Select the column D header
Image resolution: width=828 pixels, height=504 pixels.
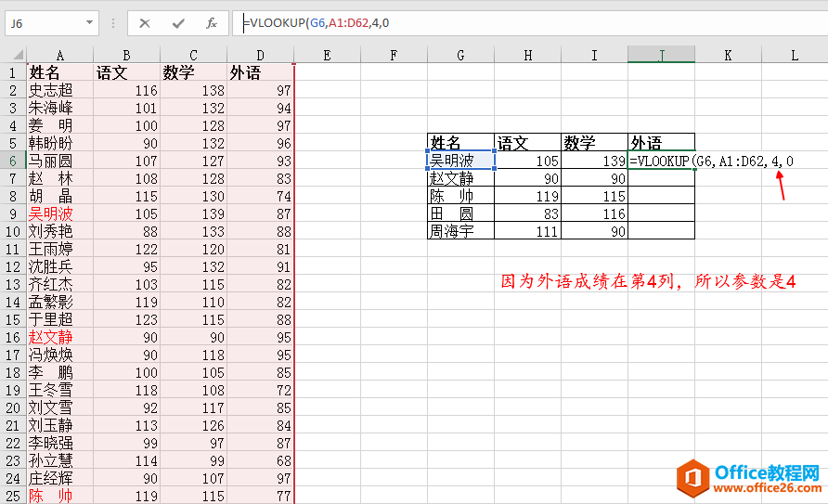pos(260,55)
